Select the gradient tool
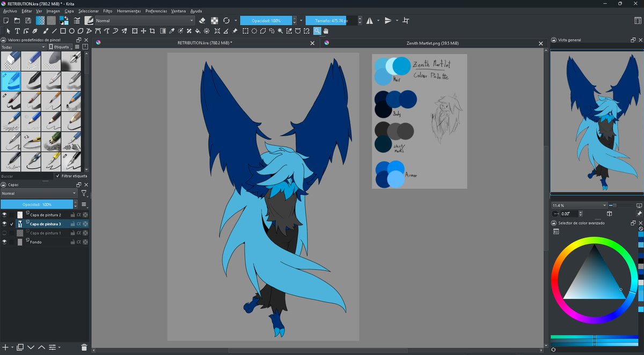The image size is (644, 355). [163, 31]
